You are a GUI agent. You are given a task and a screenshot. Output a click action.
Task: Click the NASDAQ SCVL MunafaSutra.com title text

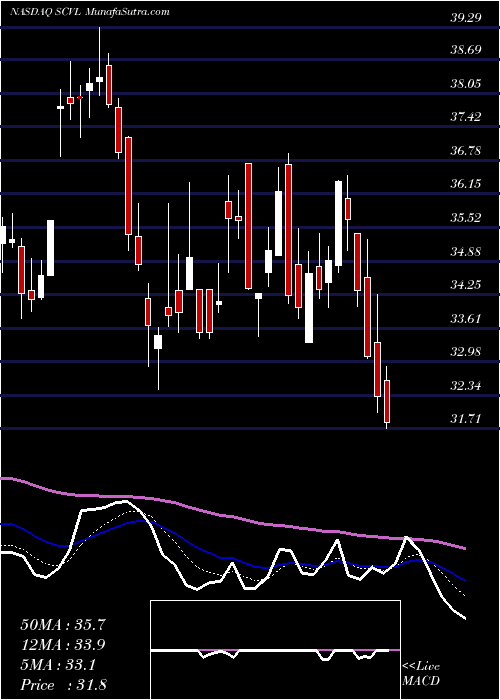click(x=90, y=12)
